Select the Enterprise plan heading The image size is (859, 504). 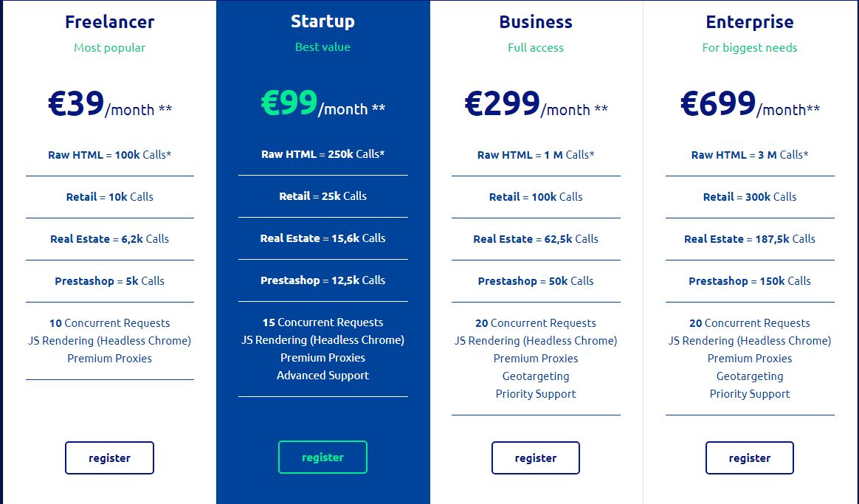tap(750, 22)
